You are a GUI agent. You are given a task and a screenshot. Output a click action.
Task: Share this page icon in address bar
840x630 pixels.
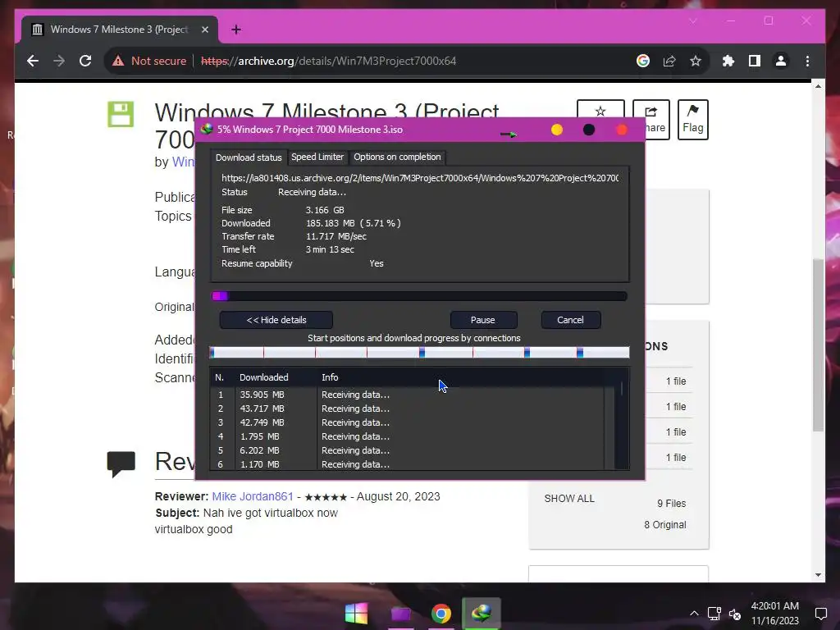[x=669, y=61]
